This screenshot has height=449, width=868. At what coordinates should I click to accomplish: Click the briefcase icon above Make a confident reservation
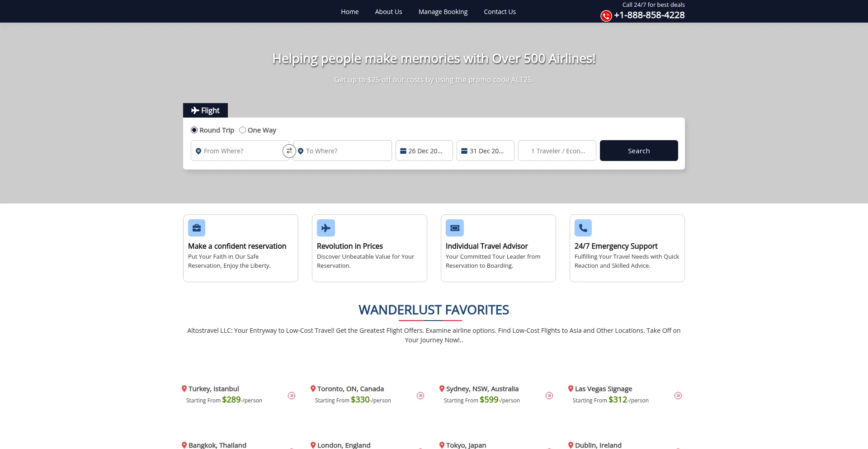pos(196,227)
